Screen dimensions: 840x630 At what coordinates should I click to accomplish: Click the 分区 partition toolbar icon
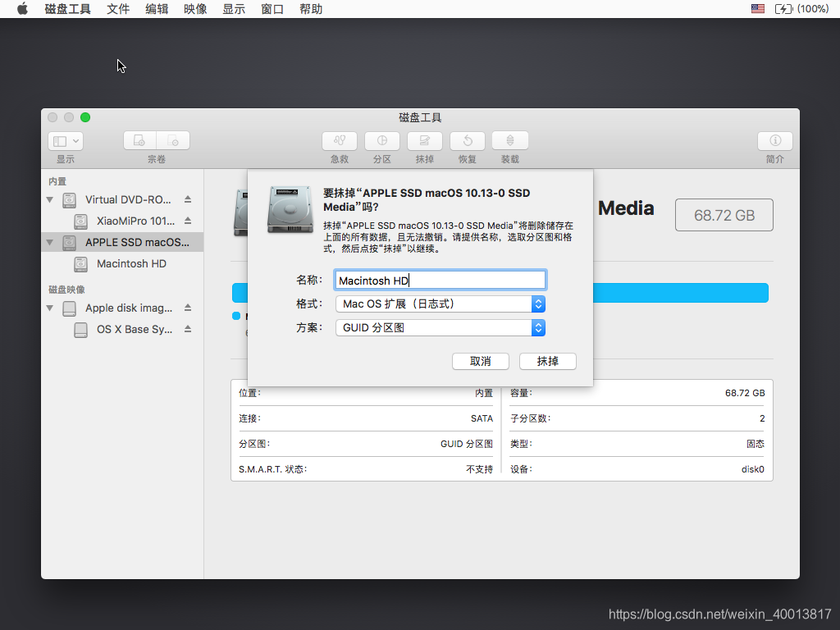coord(382,140)
